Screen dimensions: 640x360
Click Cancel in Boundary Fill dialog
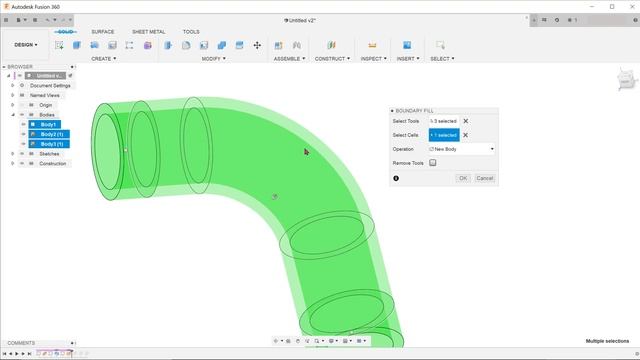[x=485, y=178]
